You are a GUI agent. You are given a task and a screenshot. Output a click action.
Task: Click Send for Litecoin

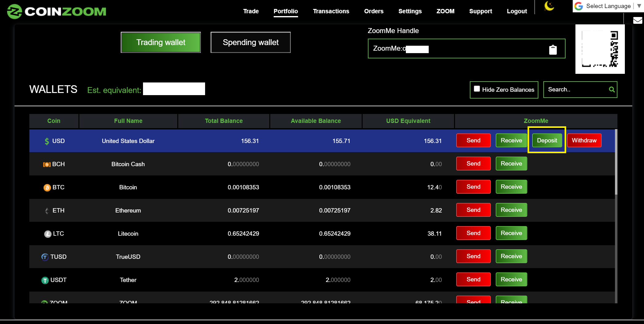pyautogui.click(x=474, y=233)
